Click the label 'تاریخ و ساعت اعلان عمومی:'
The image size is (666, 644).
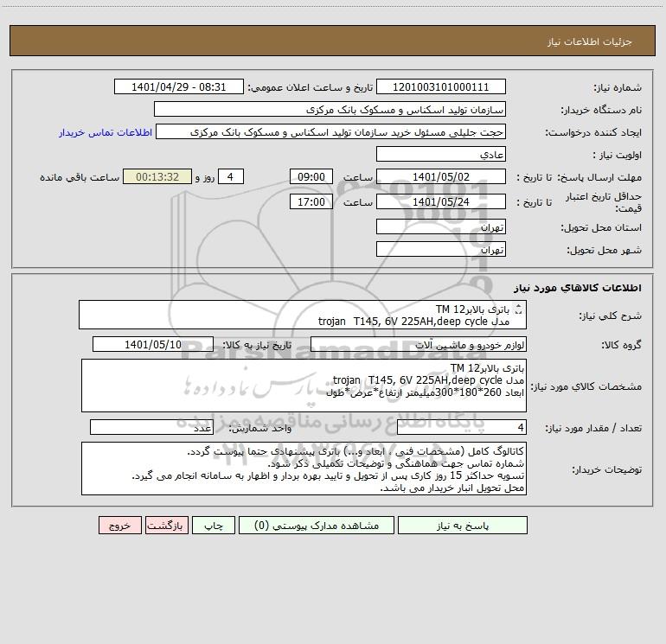[x=310, y=87]
